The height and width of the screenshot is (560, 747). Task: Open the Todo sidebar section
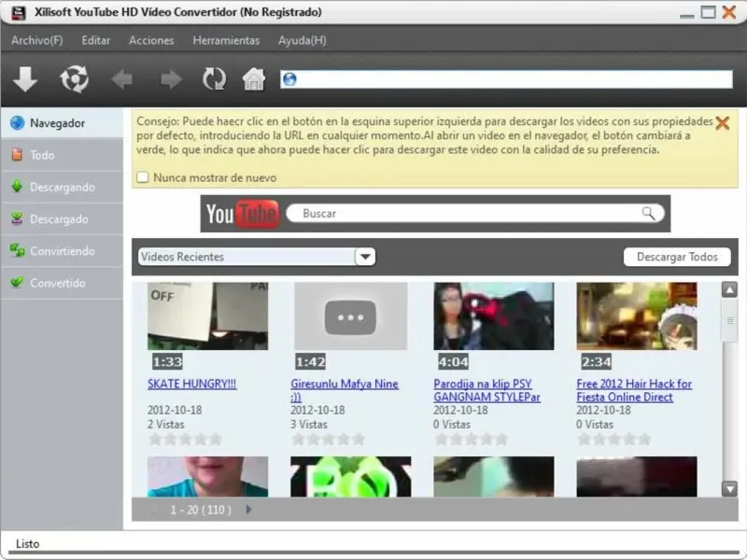click(x=62, y=155)
